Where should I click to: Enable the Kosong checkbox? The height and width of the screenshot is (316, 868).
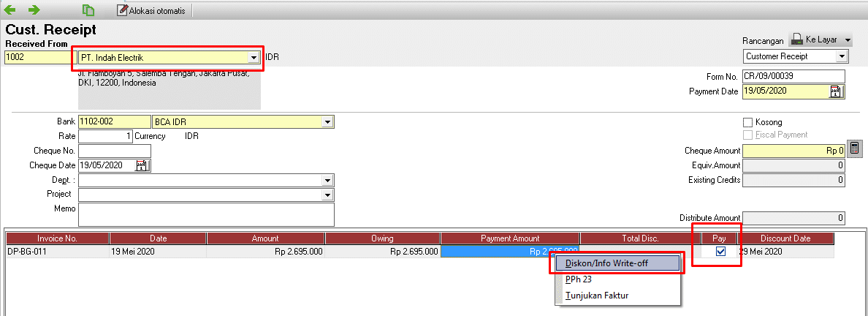747,122
